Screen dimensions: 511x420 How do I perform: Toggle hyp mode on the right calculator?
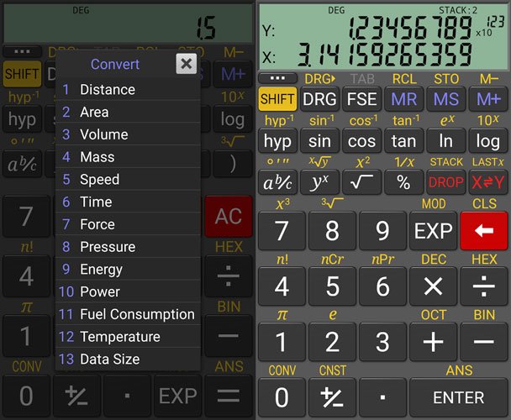[277, 141]
